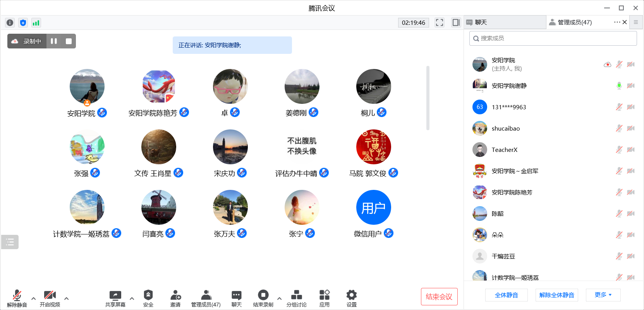Click the cloud recording status icon
This screenshot has width=644, height=310.
15,41
